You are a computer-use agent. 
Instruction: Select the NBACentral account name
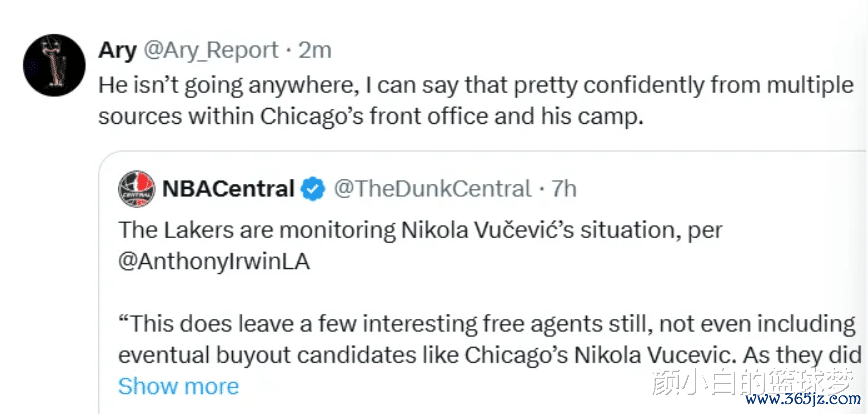(228, 188)
